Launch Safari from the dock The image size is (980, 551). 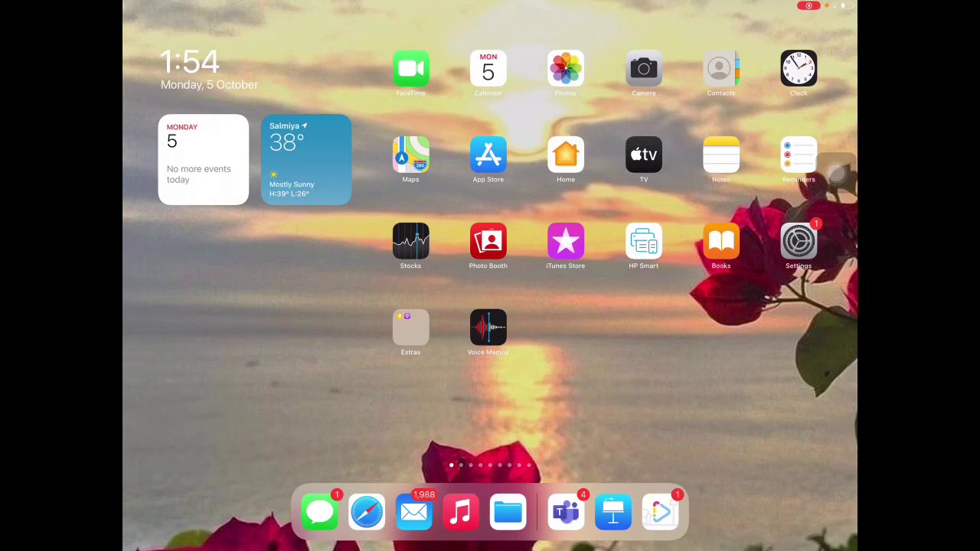(367, 513)
